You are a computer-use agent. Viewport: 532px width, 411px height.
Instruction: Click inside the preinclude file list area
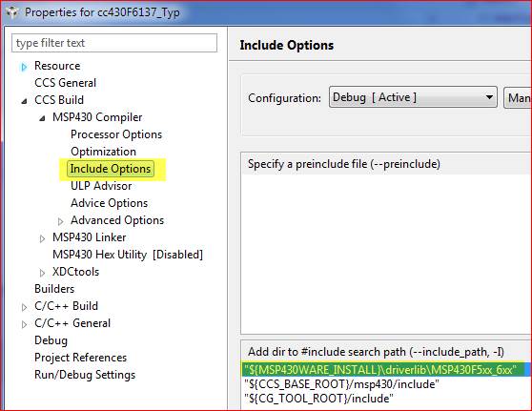[x=386, y=254]
